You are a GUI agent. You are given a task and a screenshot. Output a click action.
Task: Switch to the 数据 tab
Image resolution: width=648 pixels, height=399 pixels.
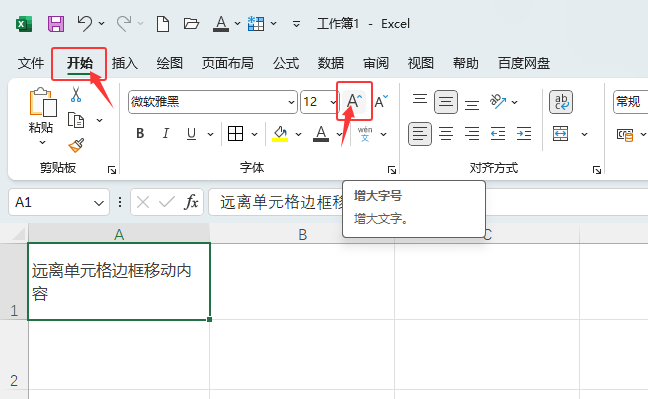[x=331, y=63]
